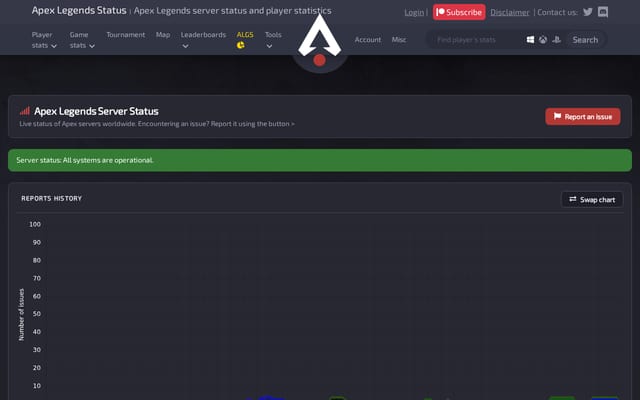Open the Map menu item
640x400 pixels.
(x=163, y=35)
